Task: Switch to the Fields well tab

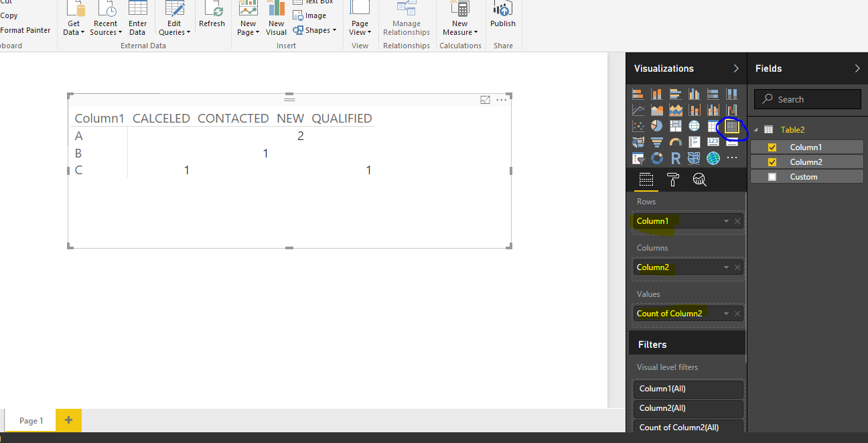Action: click(x=646, y=180)
